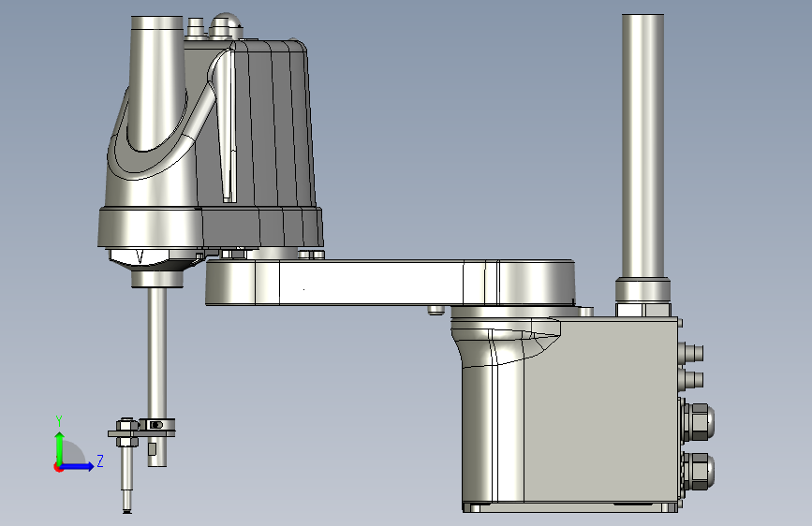The width and height of the screenshot is (812, 526).
Task: Select the clamp bracket on the shaft
Action: [142, 430]
